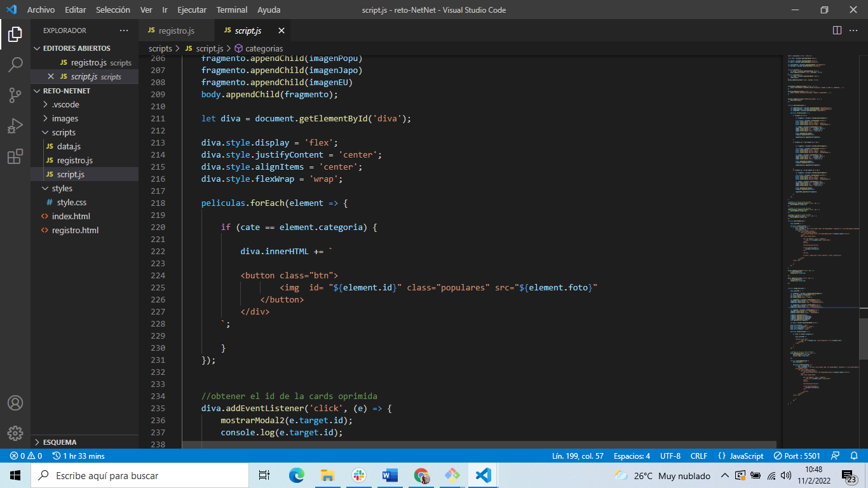Image resolution: width=868 pixels, height=488 pixels.
Task: Click the errors and warnings status indicator
Action: pos(25,456)
